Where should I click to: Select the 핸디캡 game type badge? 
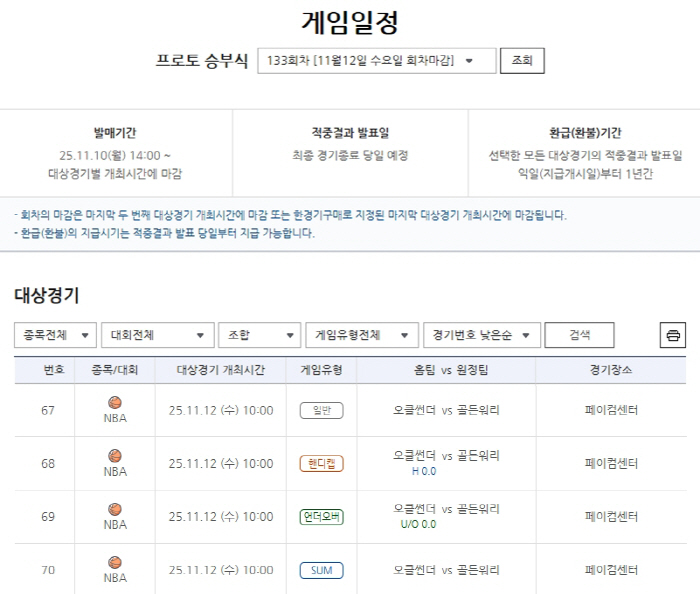click(x=321, y=464)
